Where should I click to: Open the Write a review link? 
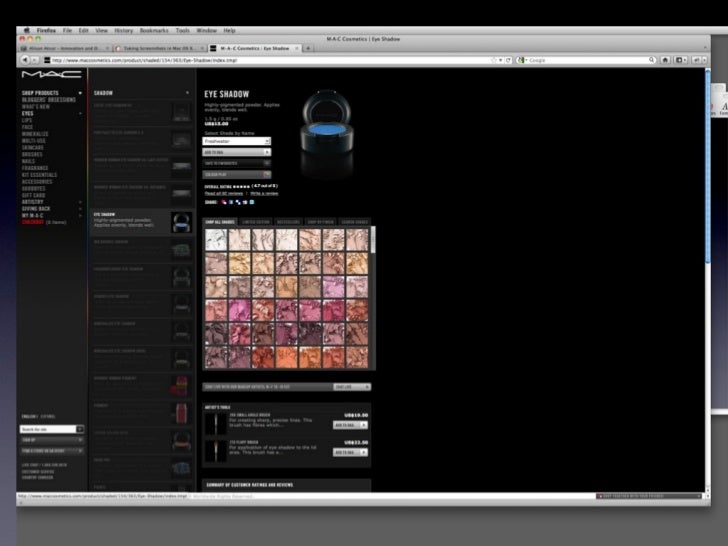coord(262,192)
